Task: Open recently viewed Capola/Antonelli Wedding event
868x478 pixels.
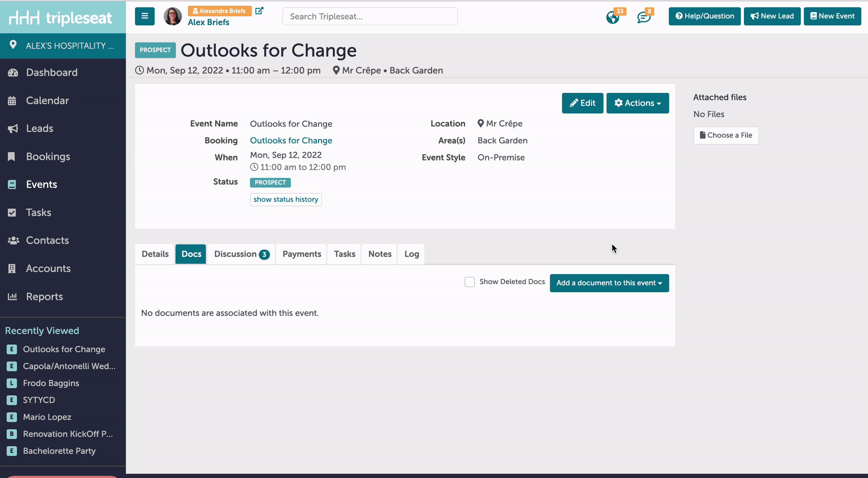Action: click(69, 366)
